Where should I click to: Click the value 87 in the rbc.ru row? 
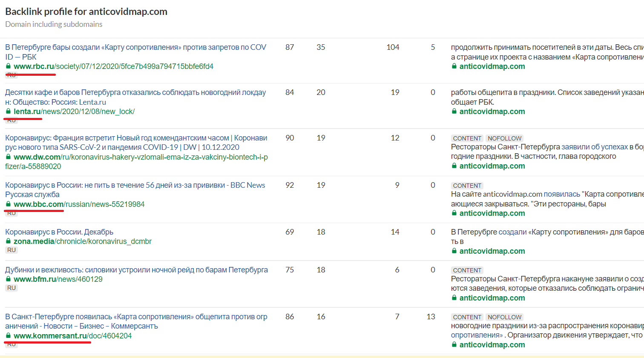(x=290, y=47)
